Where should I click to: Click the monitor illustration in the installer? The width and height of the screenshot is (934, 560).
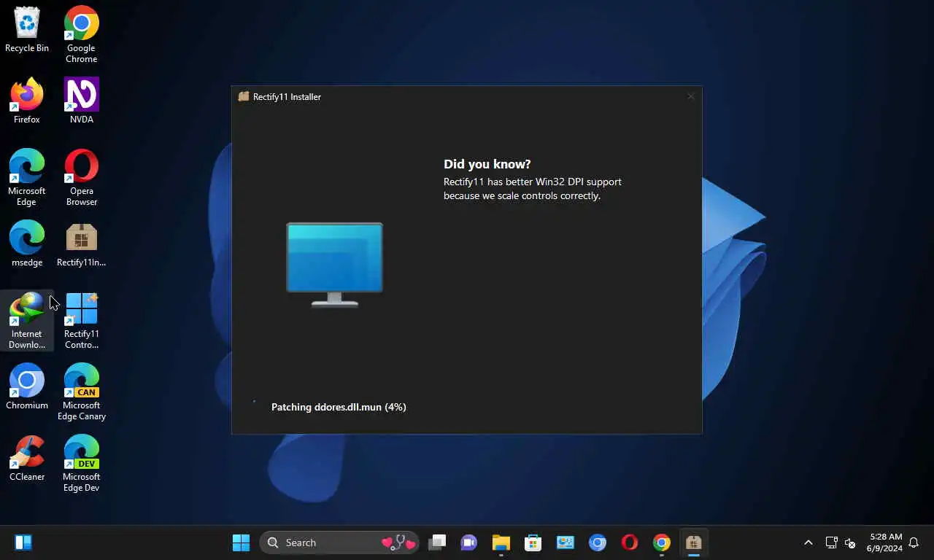[335, 264]
